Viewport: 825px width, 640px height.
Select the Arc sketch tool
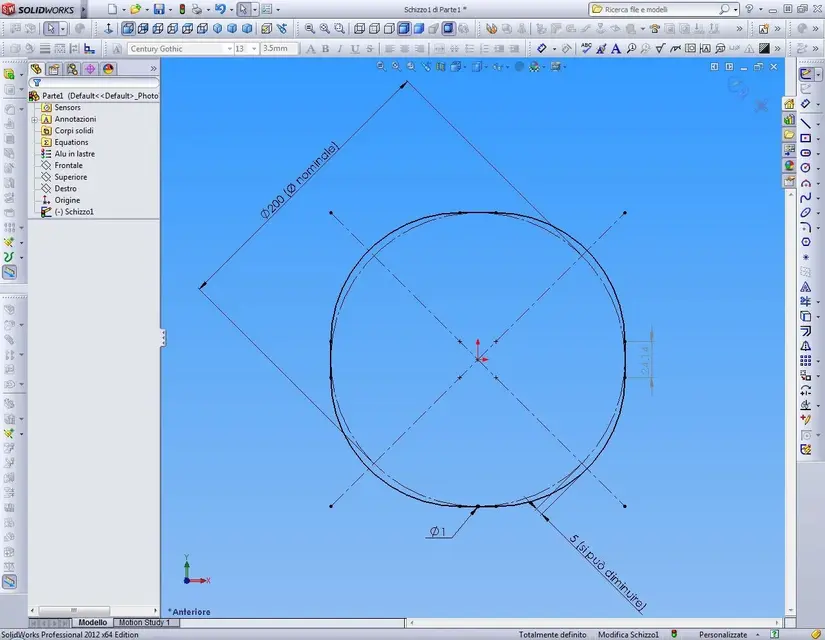[806, 183]
